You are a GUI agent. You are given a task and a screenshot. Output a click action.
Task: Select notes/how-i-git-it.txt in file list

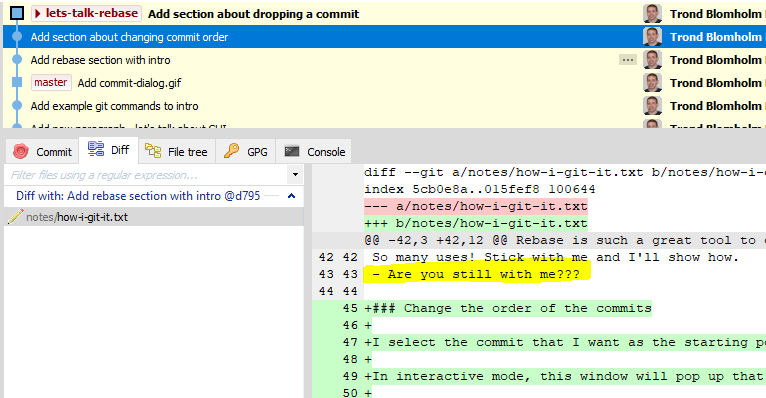click(153, 217)
